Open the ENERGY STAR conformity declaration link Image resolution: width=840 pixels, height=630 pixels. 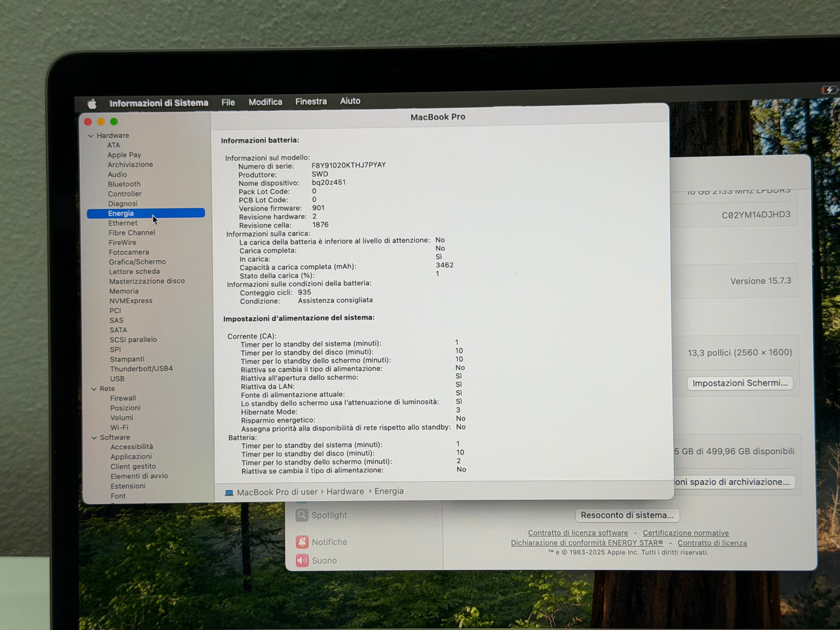(587, 543)
